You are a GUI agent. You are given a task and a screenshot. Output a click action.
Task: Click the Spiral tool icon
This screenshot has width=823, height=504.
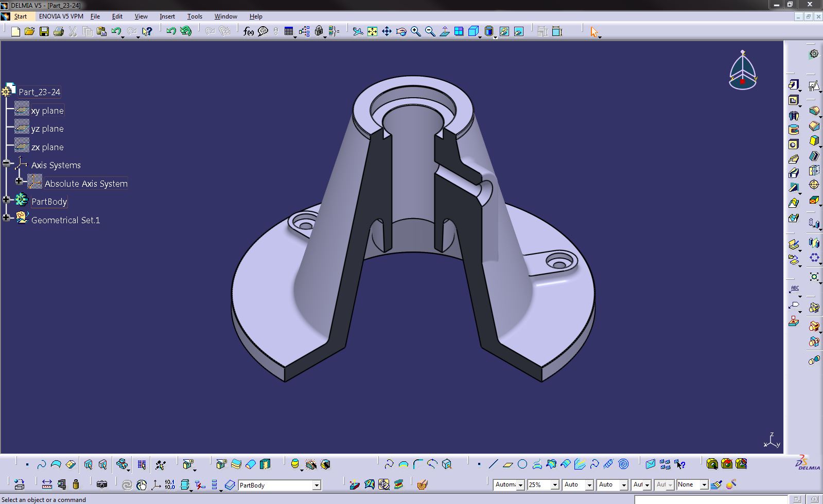tap(623, 464)
